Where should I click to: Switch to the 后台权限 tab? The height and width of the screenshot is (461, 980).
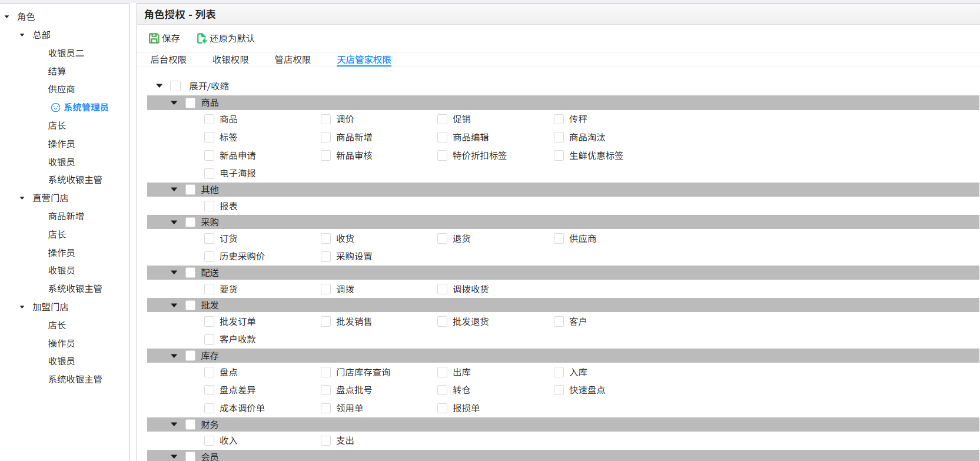168,60
